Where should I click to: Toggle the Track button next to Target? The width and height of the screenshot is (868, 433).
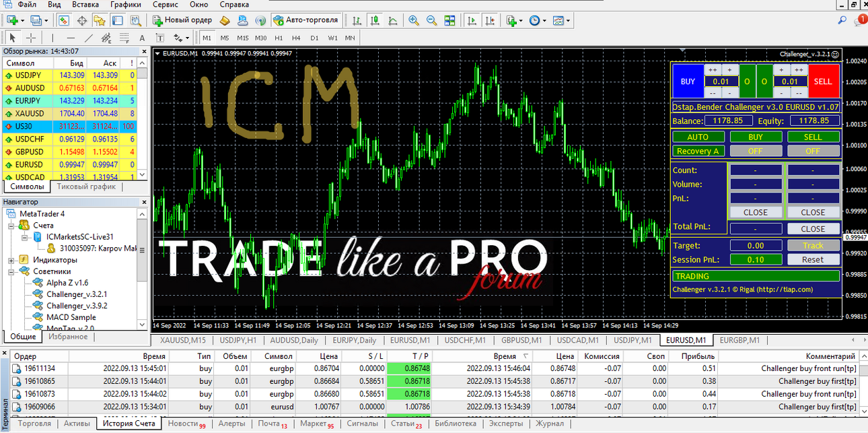[x=813, y=246]
